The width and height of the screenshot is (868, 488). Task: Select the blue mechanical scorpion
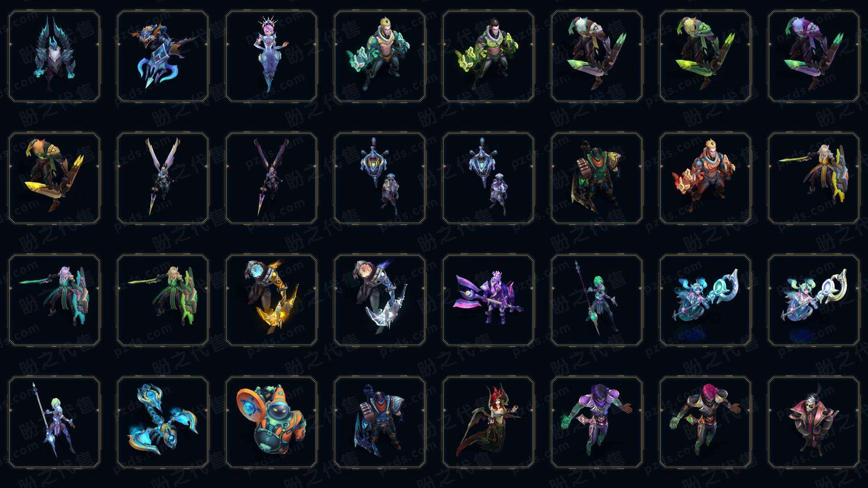tap(162, 422)
